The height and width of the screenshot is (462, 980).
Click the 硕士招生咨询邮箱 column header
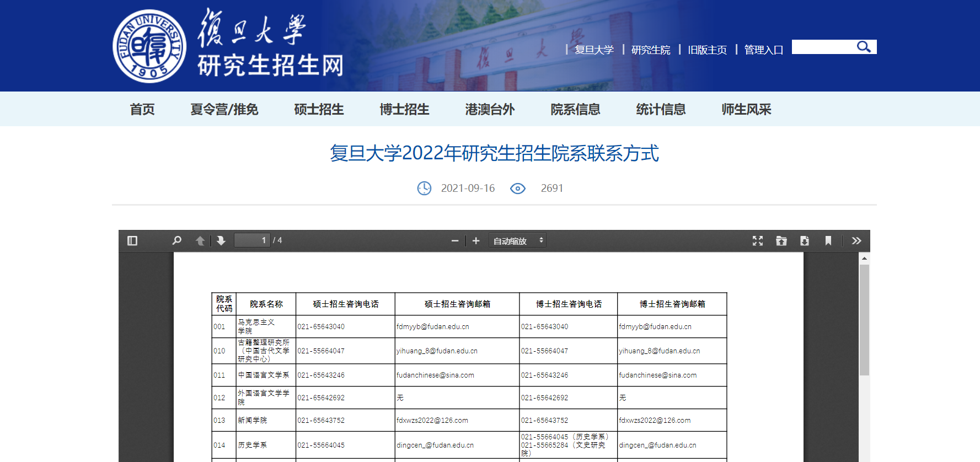tap(457, 304)
